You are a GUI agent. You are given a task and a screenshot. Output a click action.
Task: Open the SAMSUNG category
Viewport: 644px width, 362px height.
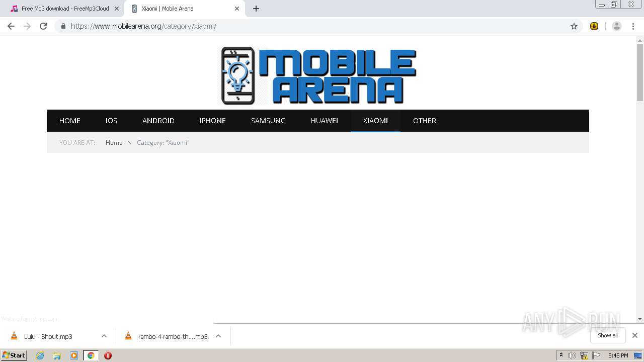click(268, 121)
